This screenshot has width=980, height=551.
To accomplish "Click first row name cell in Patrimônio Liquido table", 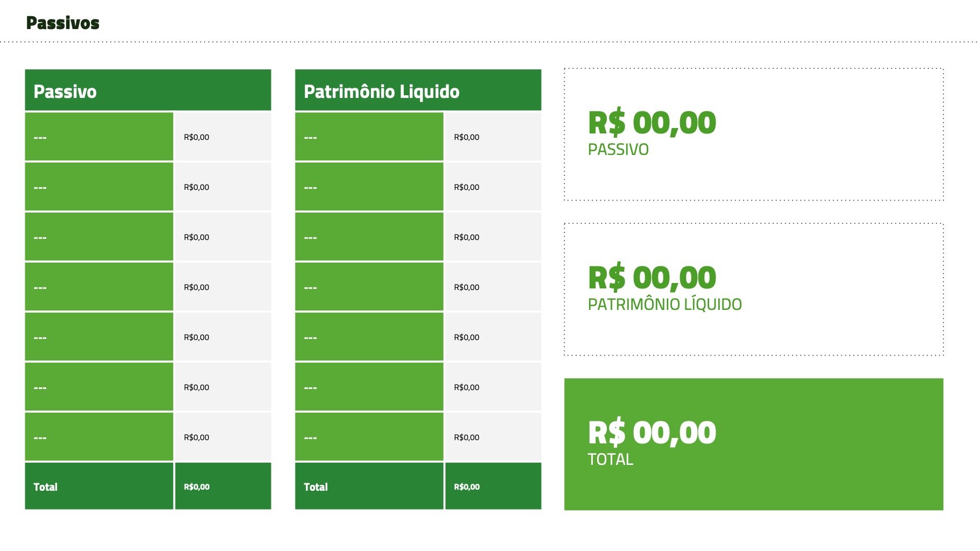I will [369, 137].
